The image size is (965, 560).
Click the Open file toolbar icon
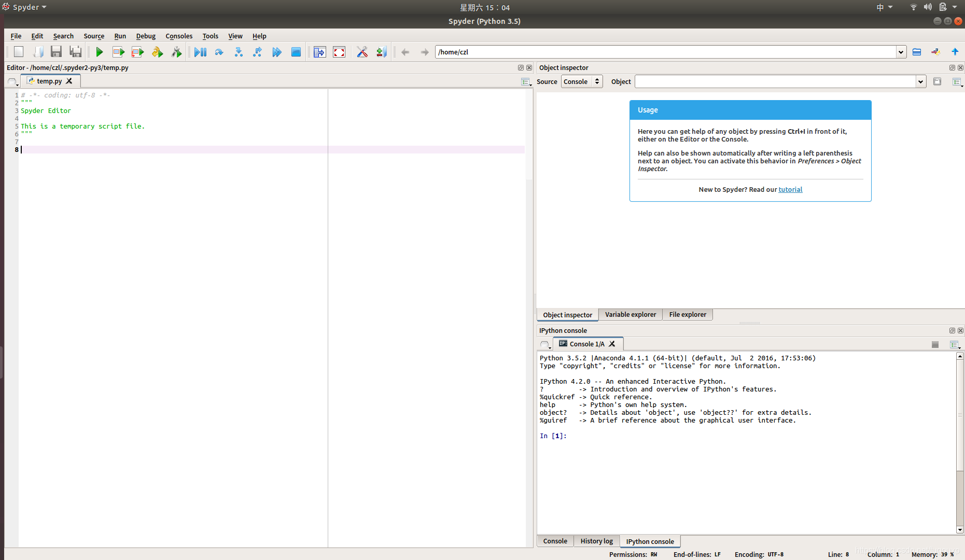click(x=38, y=52)
